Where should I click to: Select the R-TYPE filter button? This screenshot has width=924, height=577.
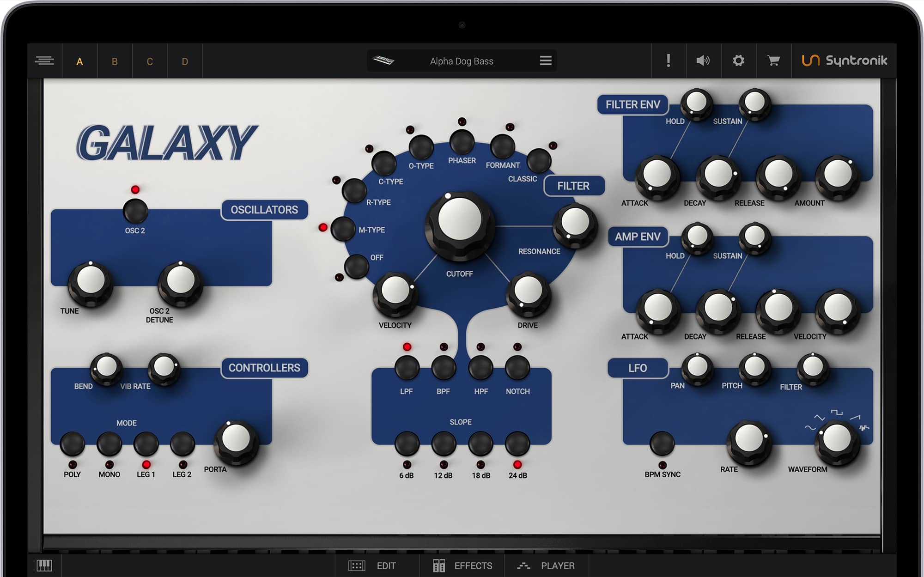(354, 190)
